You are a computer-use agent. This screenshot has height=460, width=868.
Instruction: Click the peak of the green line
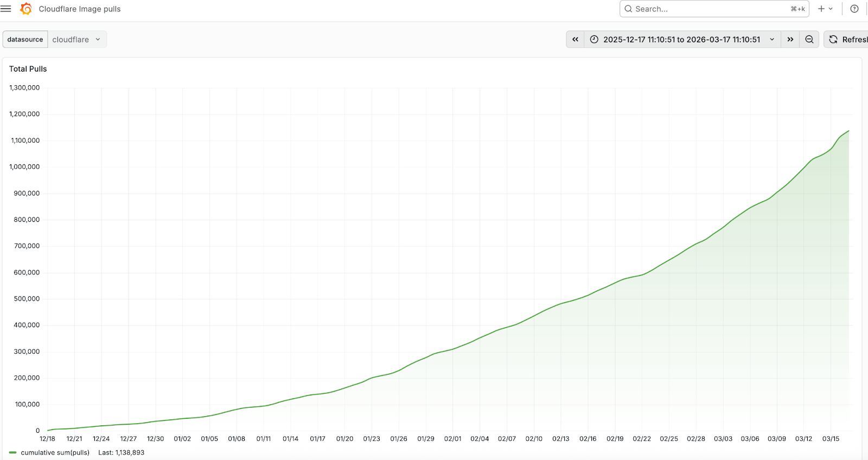[848, 131]
